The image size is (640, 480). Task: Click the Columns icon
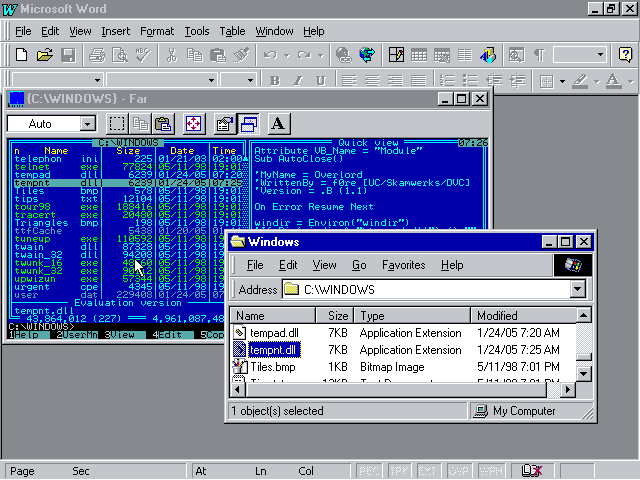coord(465,54)
